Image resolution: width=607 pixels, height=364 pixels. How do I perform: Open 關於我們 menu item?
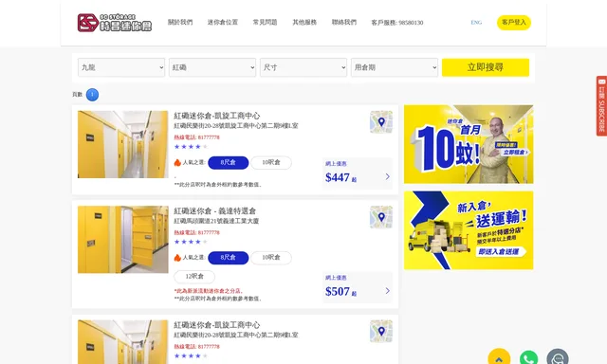point(180,23)
